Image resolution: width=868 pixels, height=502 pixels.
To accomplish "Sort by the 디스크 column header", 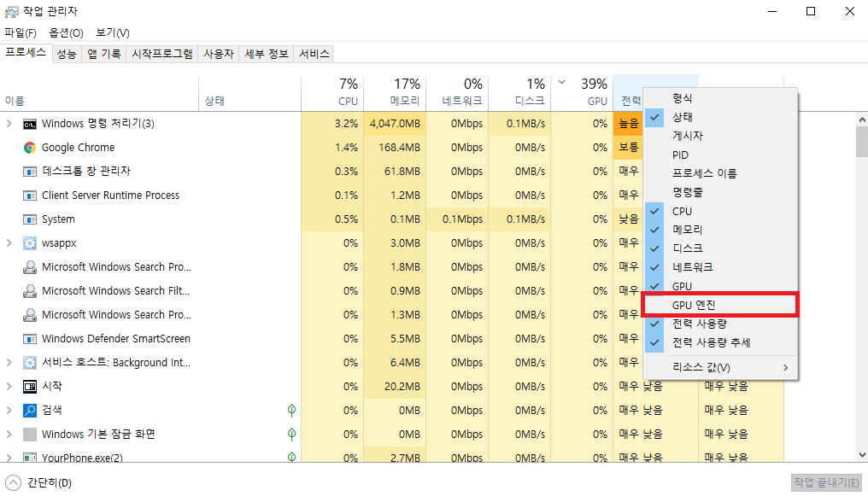I will point(519,92).
